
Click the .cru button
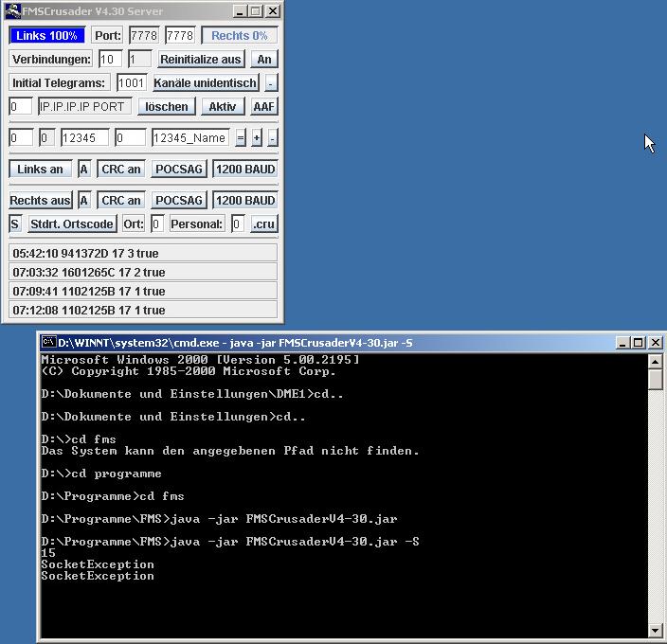tap(264, 224)
